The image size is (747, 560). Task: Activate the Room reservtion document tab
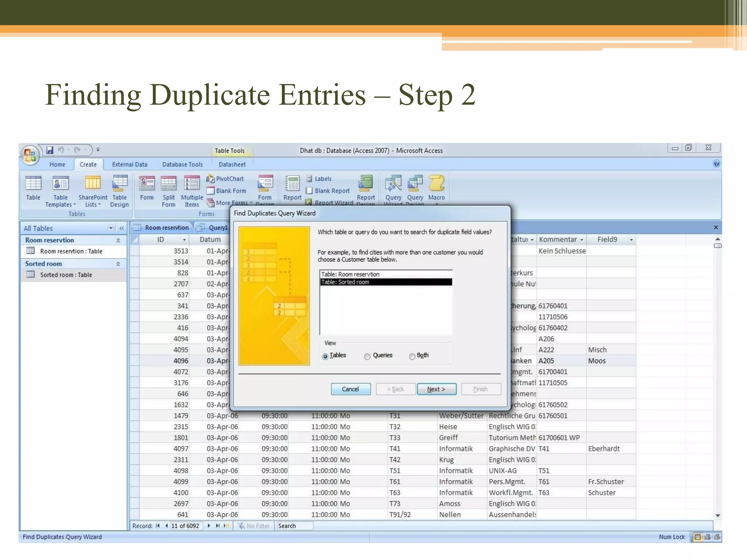tap(162, 227)
